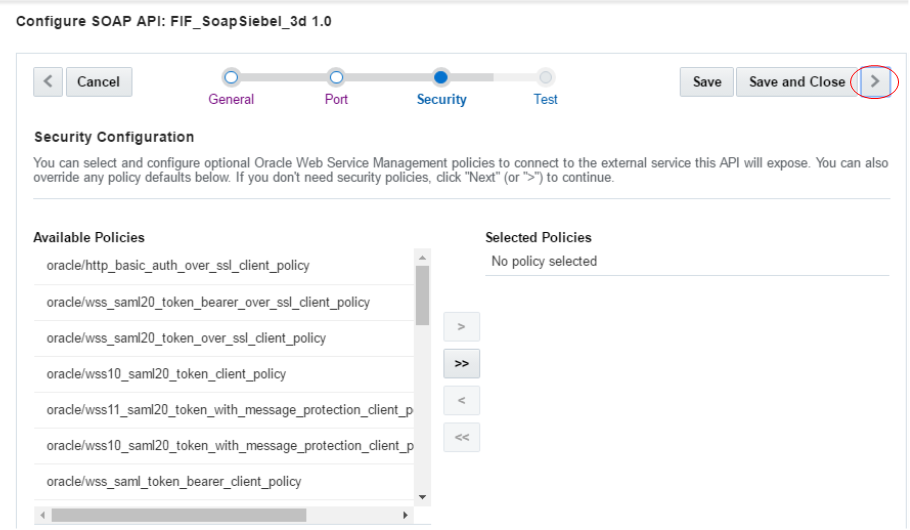Remove selected policy with single left arrow
The height and width of the screenshot is (530, 910).
click(x=461, y=401)
